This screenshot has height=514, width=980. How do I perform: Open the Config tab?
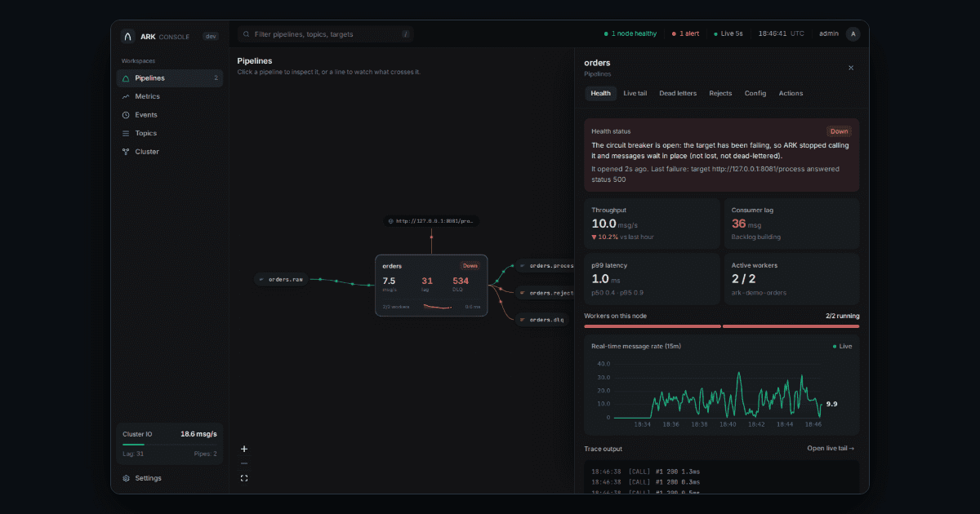click(x=755, y=93)
